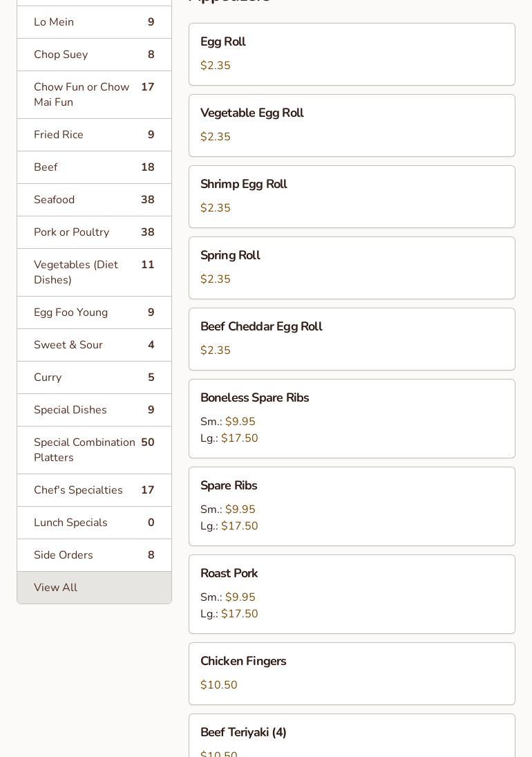Image resolution: width=532 pixels, height=757 pixels.
Task: Open the Egg Foo Young category
Action: [94, 312]
